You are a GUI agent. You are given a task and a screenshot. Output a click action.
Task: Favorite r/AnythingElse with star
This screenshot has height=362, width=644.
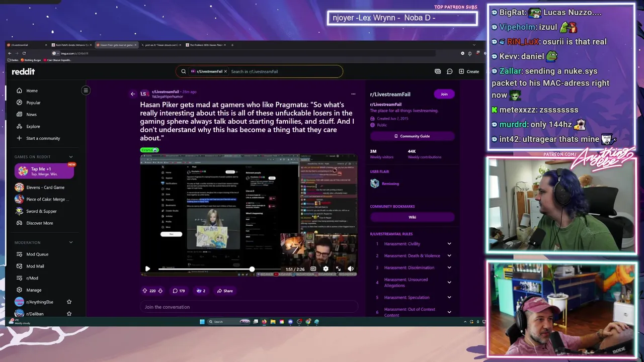pos(69,302)
